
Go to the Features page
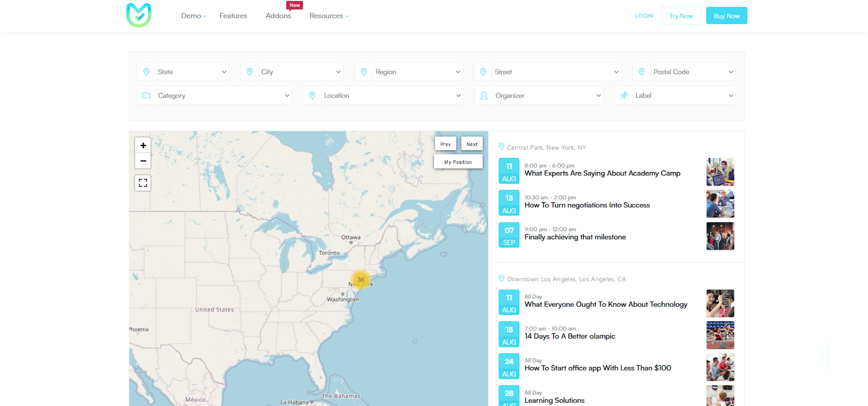point(233,16)
